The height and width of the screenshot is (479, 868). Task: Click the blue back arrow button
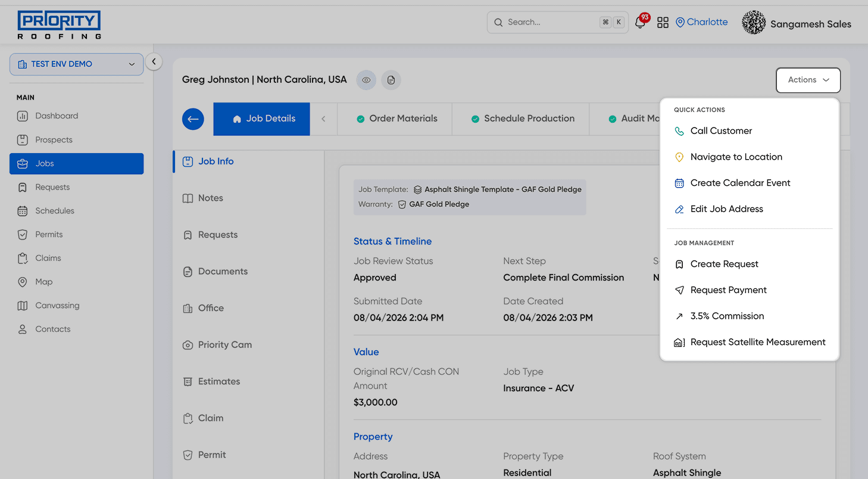(193, 119)
